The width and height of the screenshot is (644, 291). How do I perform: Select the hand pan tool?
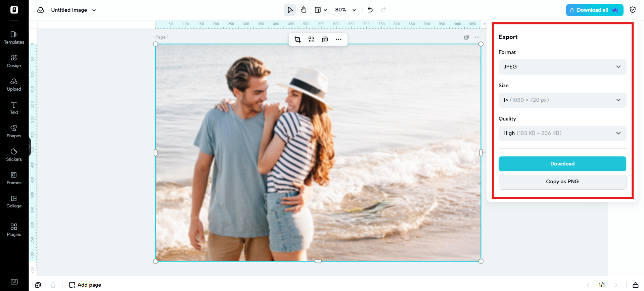(304, 10)
